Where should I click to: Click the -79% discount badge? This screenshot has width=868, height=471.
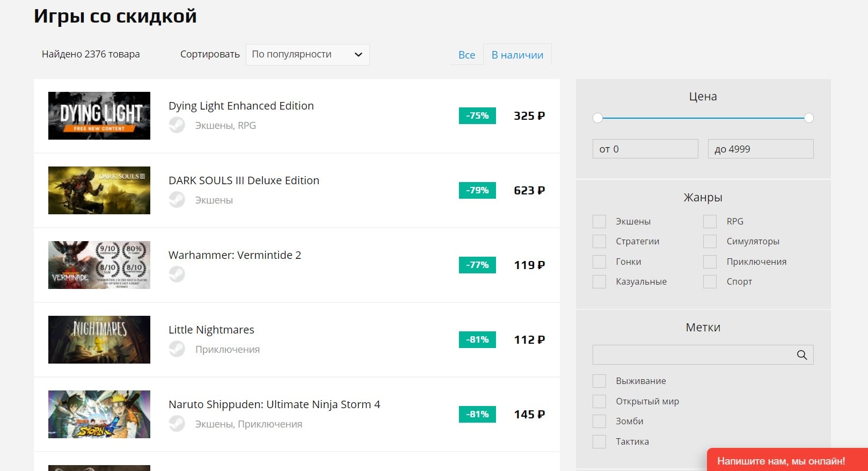tap(477, 190)
